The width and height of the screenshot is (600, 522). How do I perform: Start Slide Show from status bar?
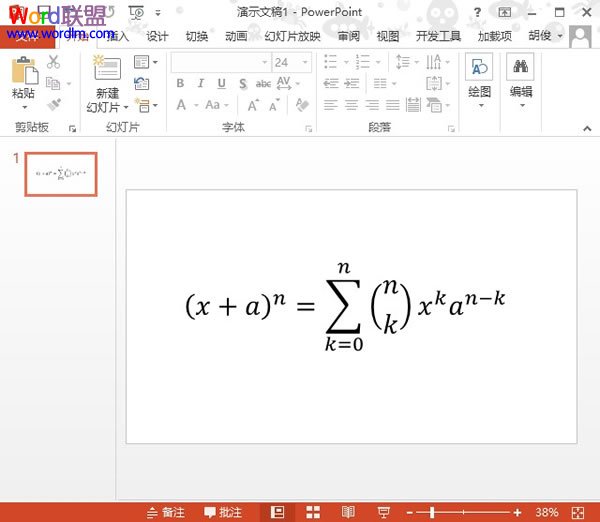(x=383, y=512)
